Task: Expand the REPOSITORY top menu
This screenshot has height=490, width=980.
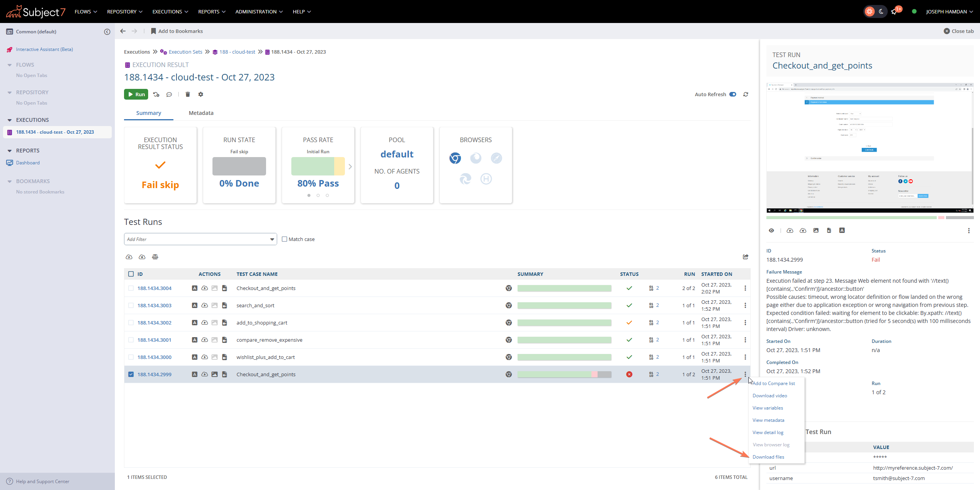Action: tap(124, 11)
